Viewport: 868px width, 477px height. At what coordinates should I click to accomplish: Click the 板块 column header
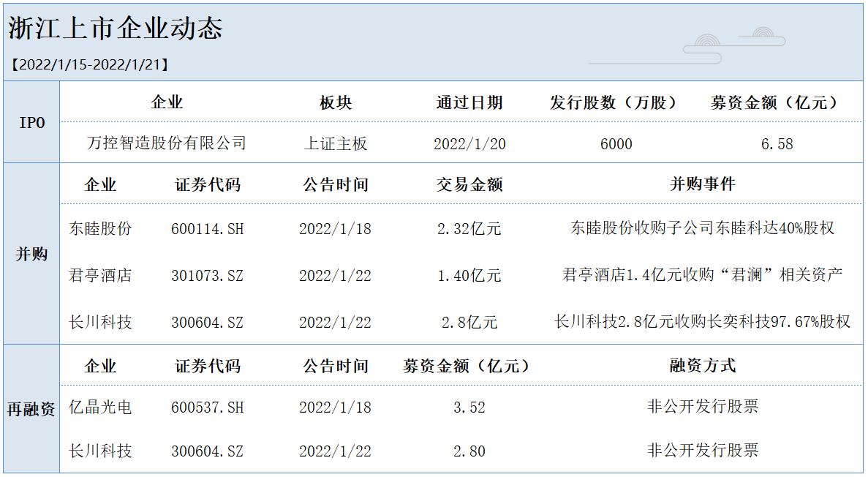pos(336,102)
